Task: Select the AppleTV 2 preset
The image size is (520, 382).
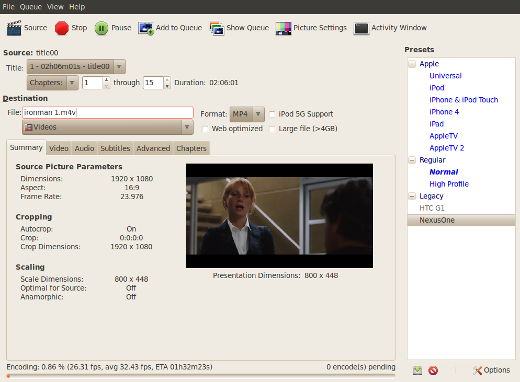Action: point(447,148)
